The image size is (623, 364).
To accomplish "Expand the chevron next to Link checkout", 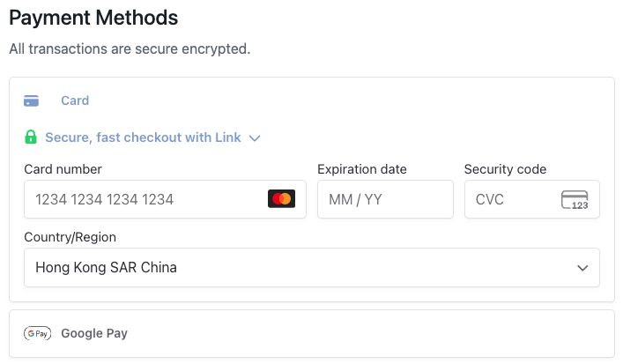I will click(x=255, y=138).
